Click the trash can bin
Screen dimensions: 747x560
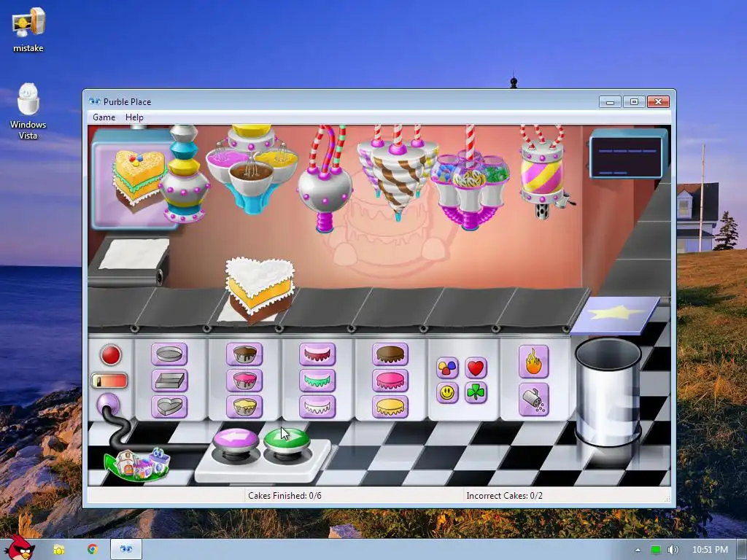[608, 392]
